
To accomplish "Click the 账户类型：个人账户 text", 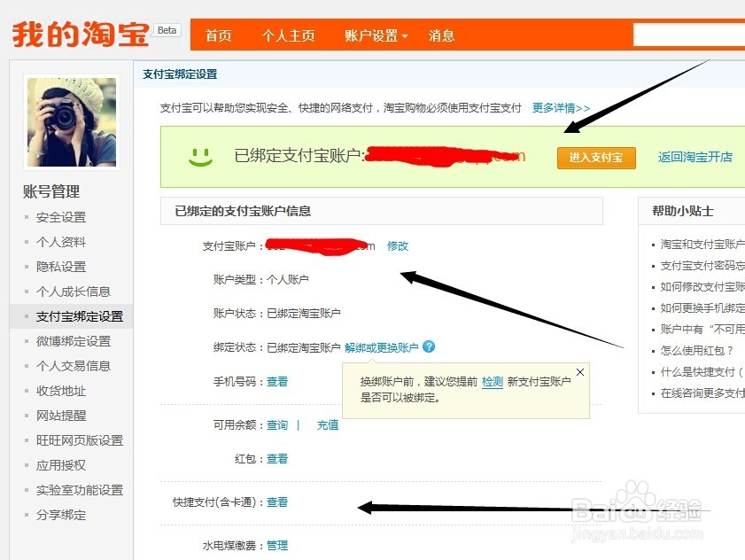I will tap(260, 279).
